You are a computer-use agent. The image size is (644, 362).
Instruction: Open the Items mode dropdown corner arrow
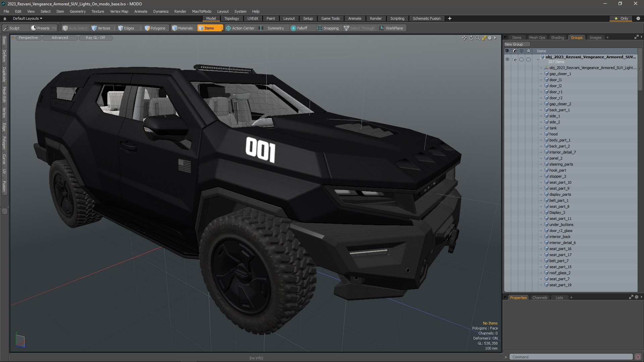(221, 30)
